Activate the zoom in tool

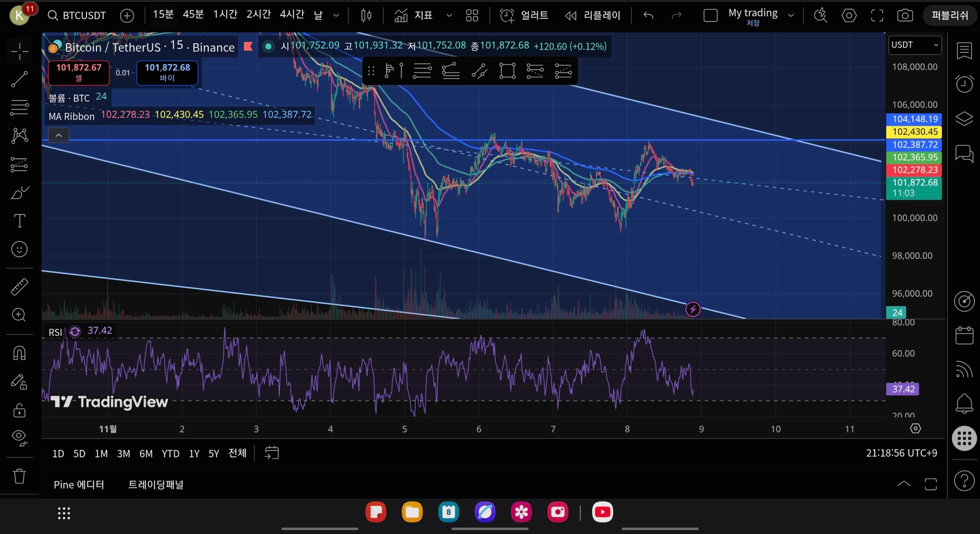[x=19, y=314]
